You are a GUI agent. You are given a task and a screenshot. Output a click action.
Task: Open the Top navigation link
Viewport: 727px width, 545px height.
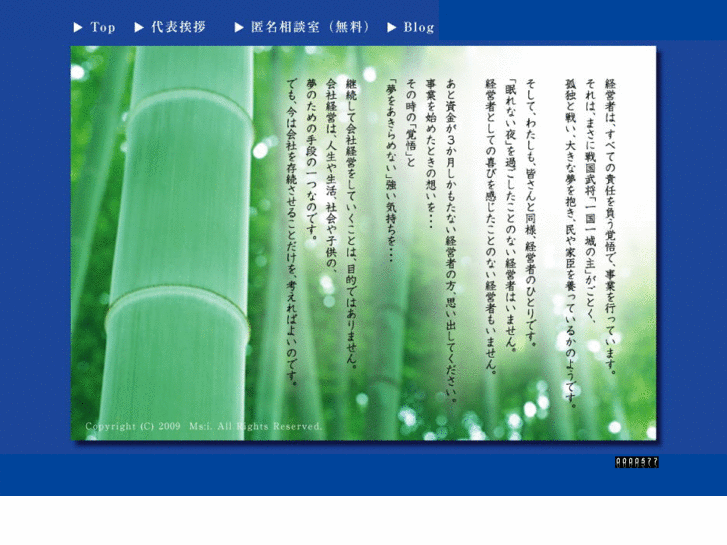102,27
